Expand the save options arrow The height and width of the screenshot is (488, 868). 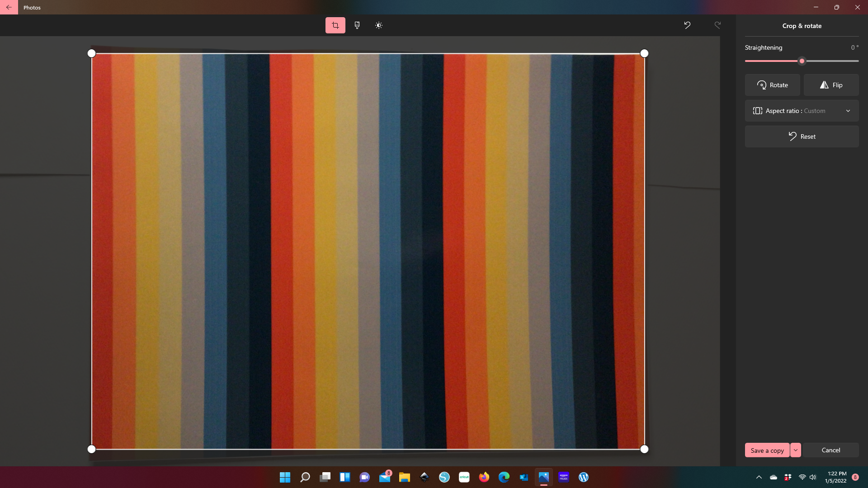pyautogui.click(x=796, y=450)
